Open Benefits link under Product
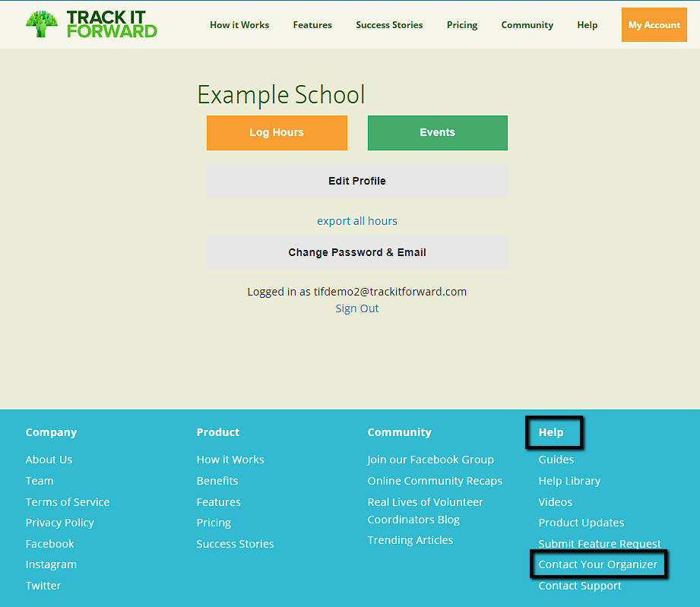The height and width of the screenshot is (607, 700). click(x=217, y=481)
